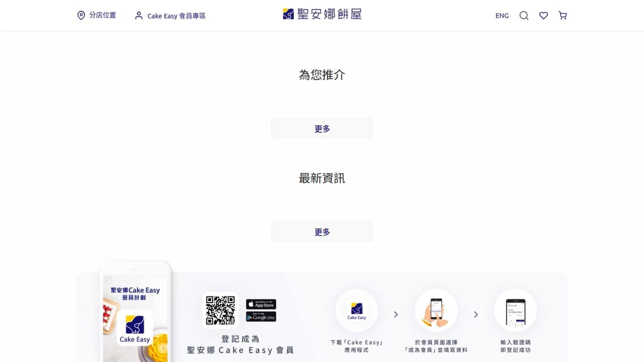Click 更多 button under 最新資訊

(x=322, y=232)
